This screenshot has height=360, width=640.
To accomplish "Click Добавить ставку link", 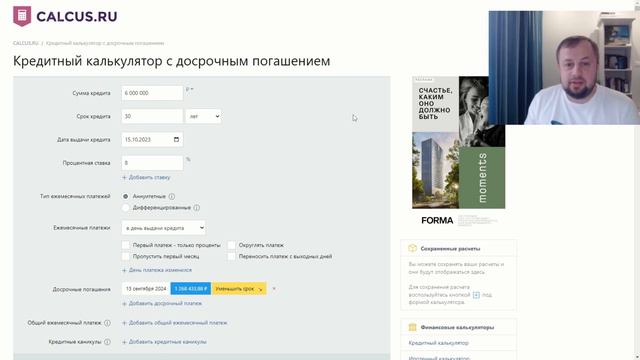I will click(146, 178).
